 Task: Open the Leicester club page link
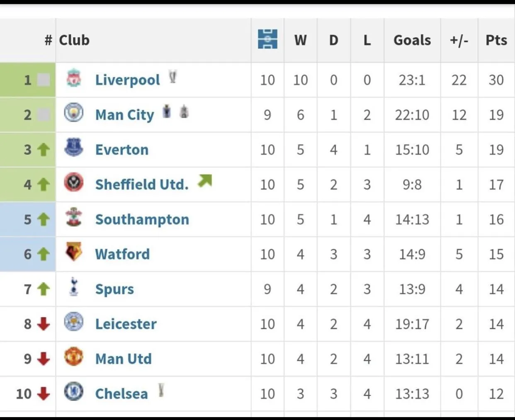click(x=126, y=324)
